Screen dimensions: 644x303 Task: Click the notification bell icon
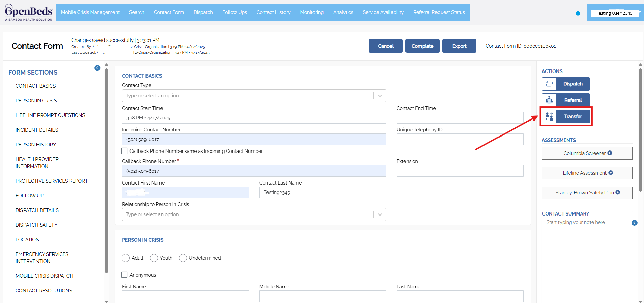(x=578, y=13)
